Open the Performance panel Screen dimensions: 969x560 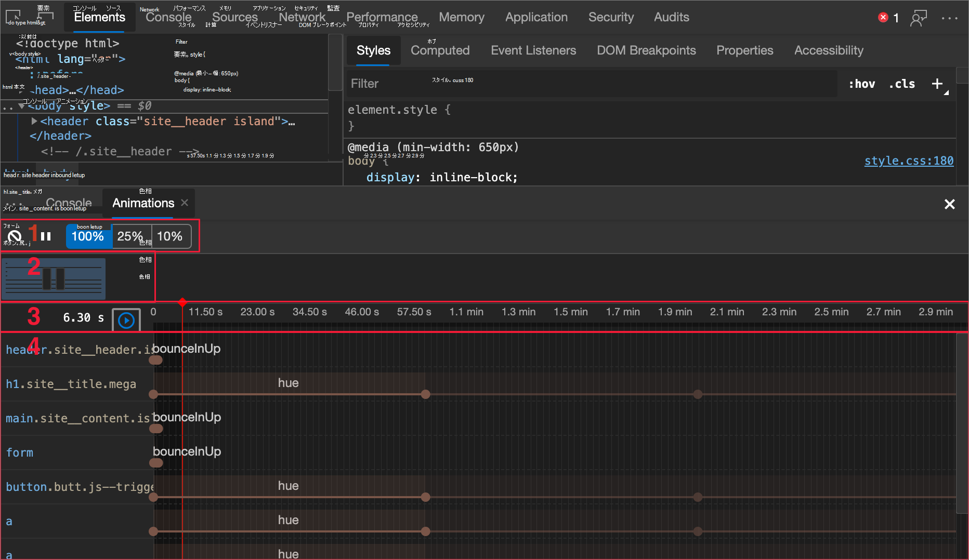pos(382,17)
